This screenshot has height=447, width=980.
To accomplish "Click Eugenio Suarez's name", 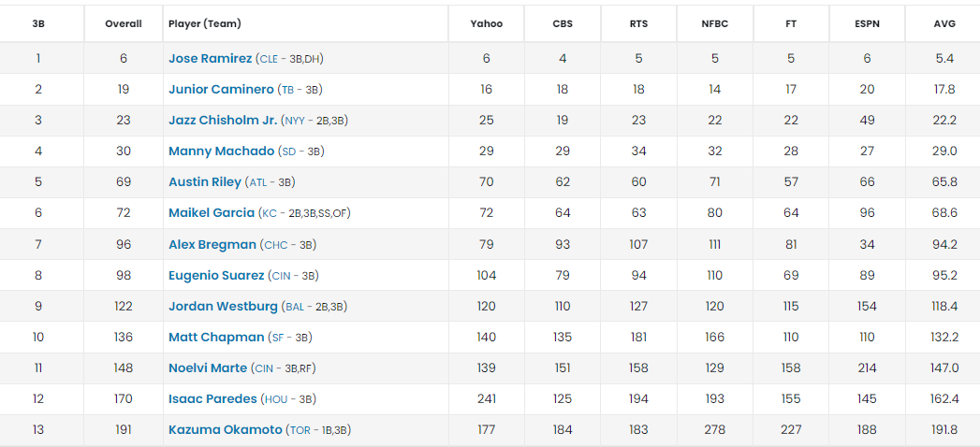I will [x=216, y=276].
